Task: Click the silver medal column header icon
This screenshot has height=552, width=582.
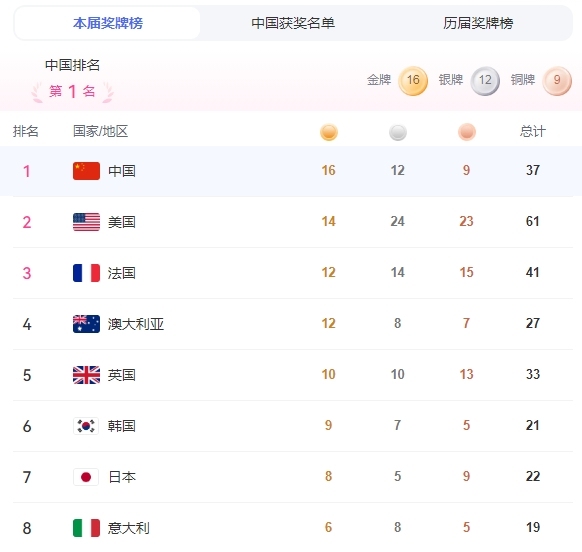Action: pos(398,132)
